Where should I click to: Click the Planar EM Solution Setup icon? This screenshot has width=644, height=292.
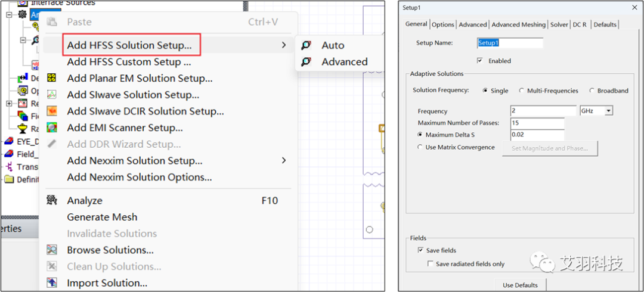click(52, 78)
